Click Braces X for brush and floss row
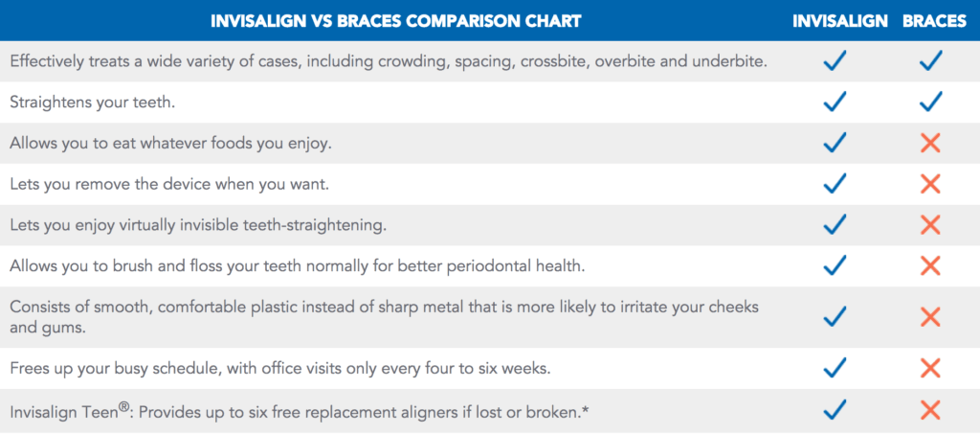This screenshot has width=980, height=434. pos(930,265)
